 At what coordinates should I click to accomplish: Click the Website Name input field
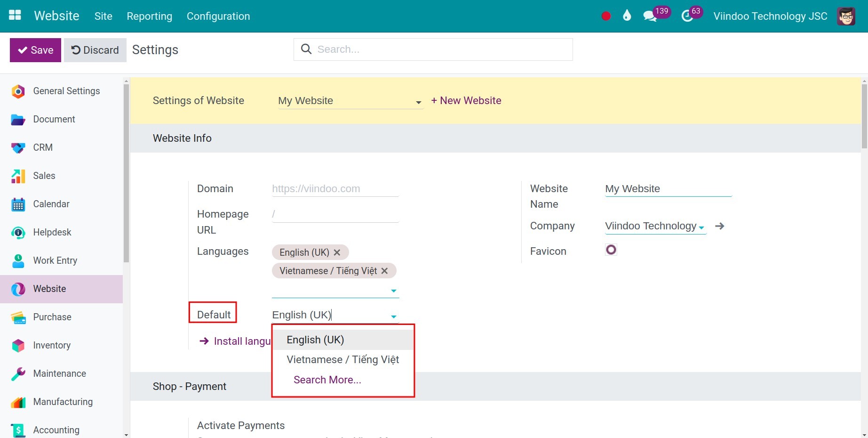[668, 189]
